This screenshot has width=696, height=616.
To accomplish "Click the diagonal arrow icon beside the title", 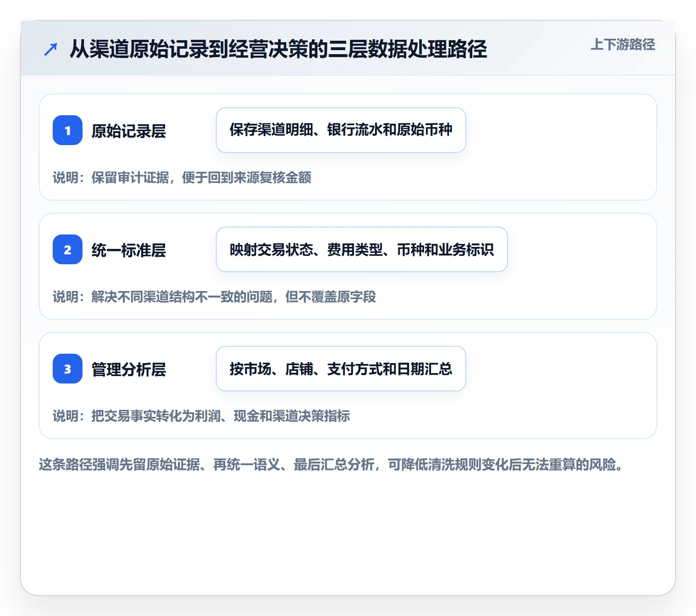I will (x=51, y=49).
